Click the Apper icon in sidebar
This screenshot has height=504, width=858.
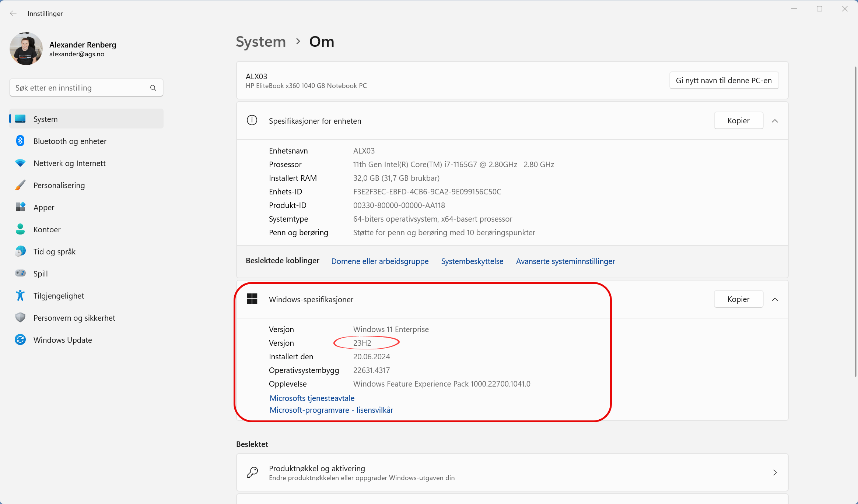coord(20,207)
